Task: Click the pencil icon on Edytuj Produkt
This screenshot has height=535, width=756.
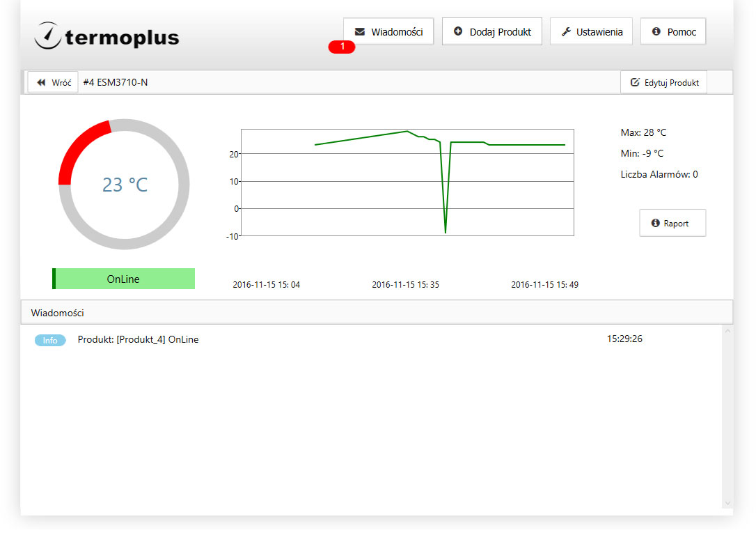Action: (635, 82)
